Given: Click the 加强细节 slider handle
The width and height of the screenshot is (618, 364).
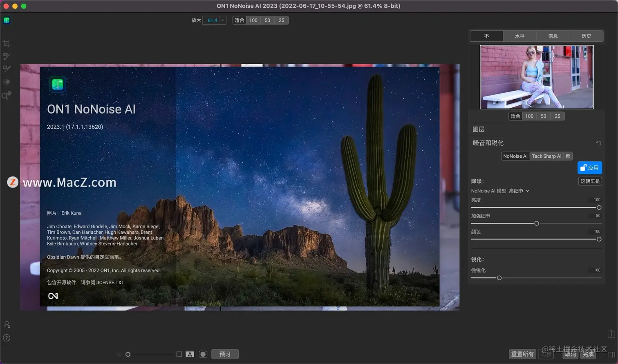Looking at the screenshot, I should tap(537, 223).
